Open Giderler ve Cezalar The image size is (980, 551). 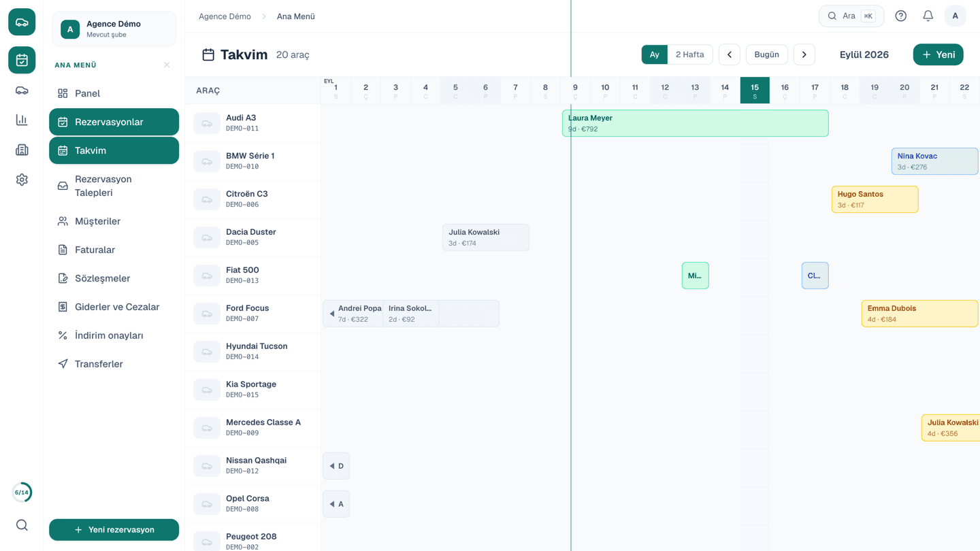pyautogui.click(x=114, y=307)
